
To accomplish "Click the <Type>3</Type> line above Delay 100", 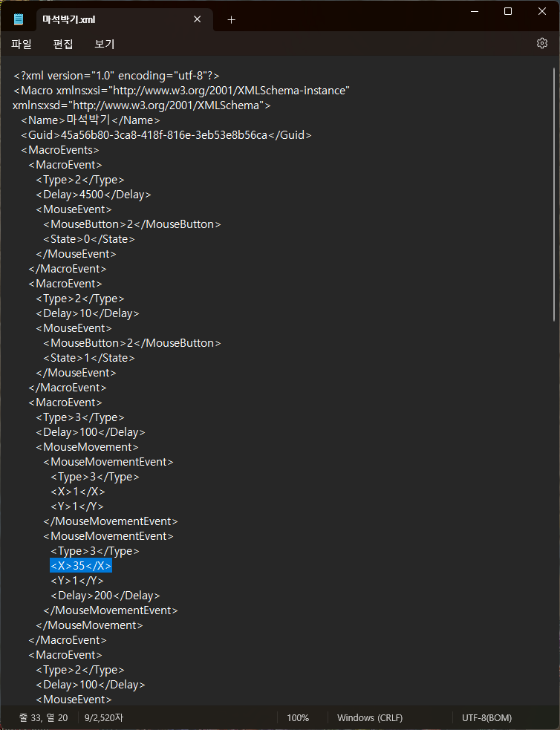I will pyautogui.click(x=80, y=417).
